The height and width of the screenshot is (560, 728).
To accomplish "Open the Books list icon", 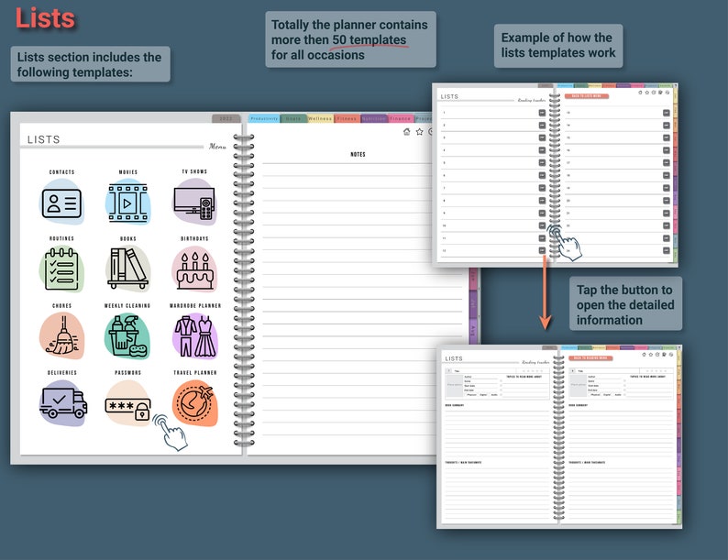I will pos(127,269).
